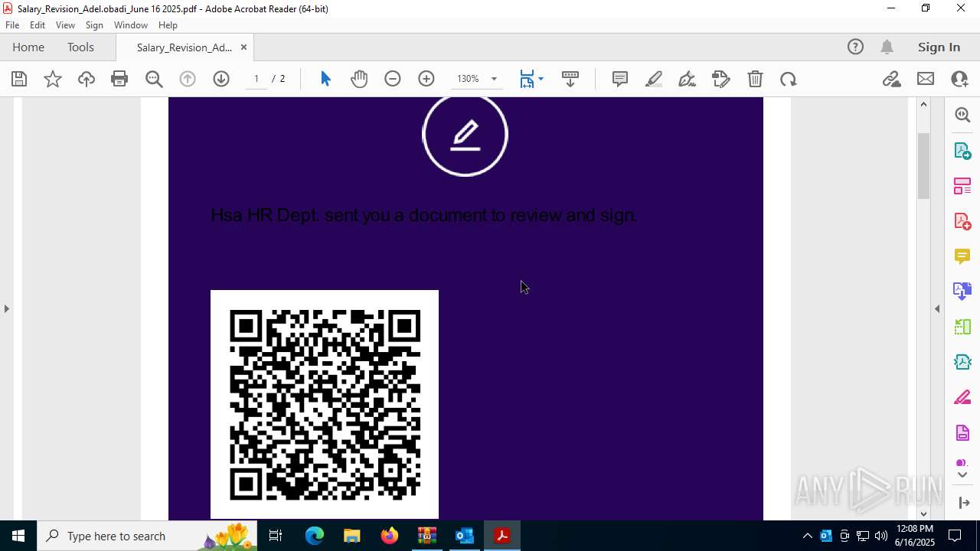This screenshot has width=980, height=551.
Task: Print the document
Action: (x=119, y=79)
